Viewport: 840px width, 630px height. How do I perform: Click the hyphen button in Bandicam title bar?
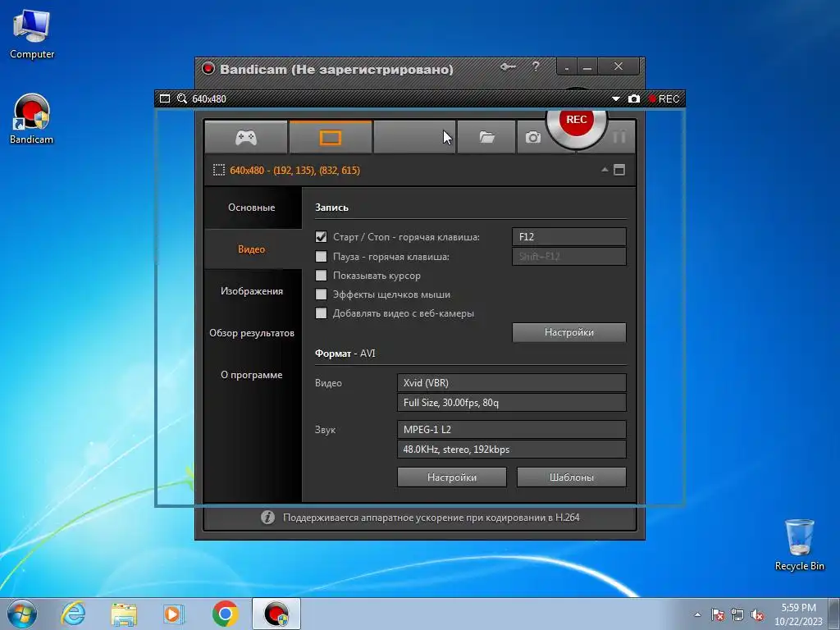click(567, 67)
